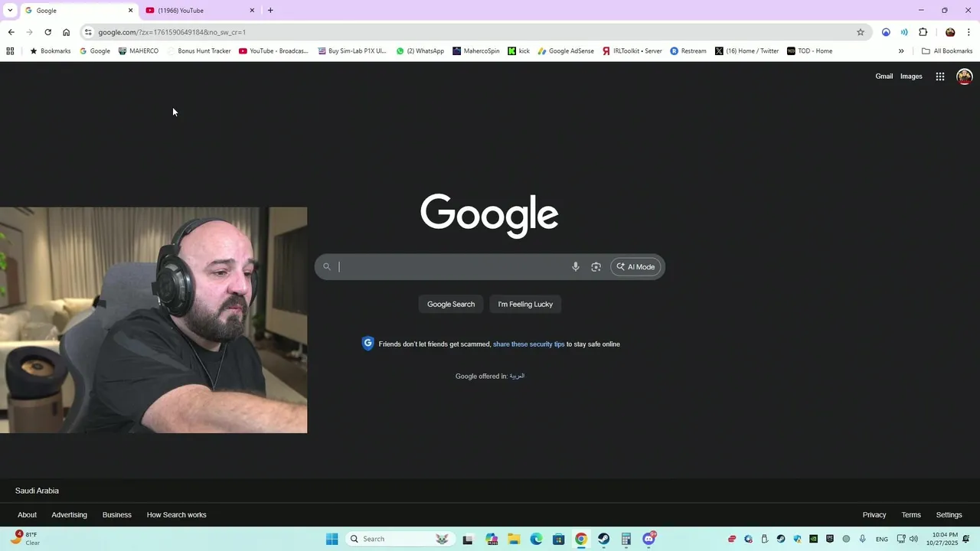
Task: Open TOD - Home bookmark
Action: point(809,51)
